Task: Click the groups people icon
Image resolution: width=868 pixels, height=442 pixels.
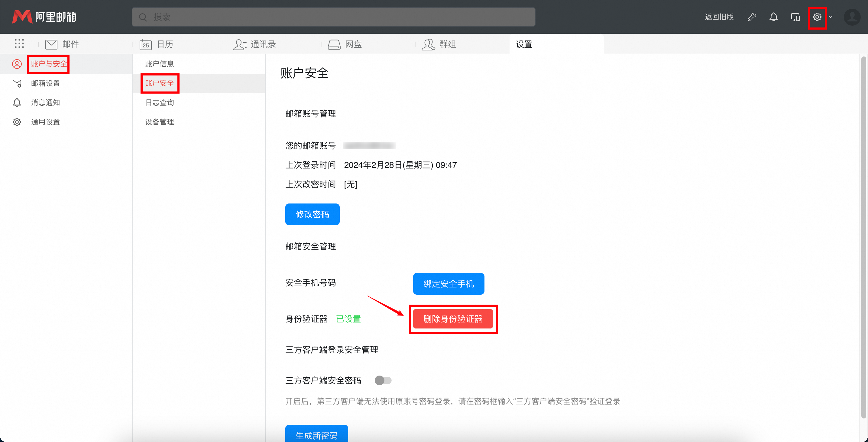Action: 429,44
